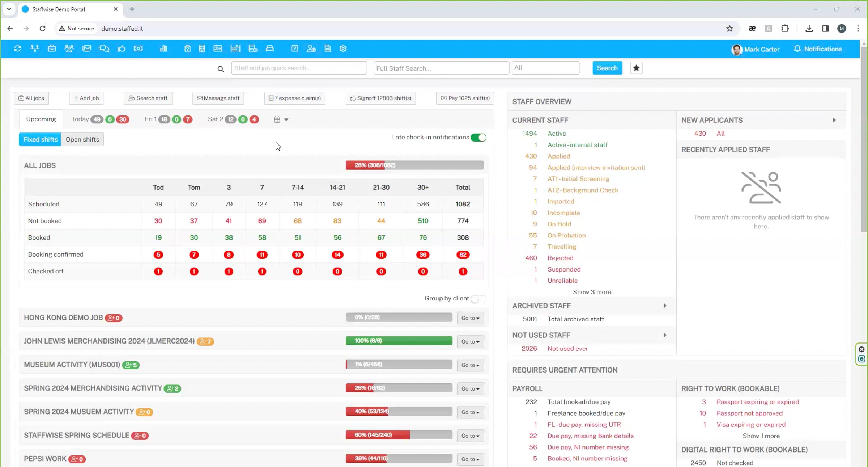Open the settings gear icon in toolbar
This screenshot has width=868, height=467.
343,49
